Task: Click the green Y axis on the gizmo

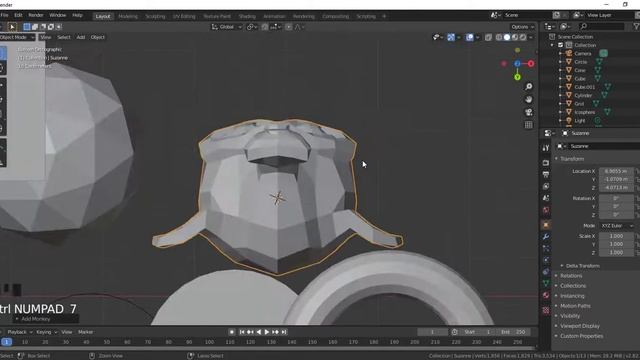Action: click(x=518, y=77)
